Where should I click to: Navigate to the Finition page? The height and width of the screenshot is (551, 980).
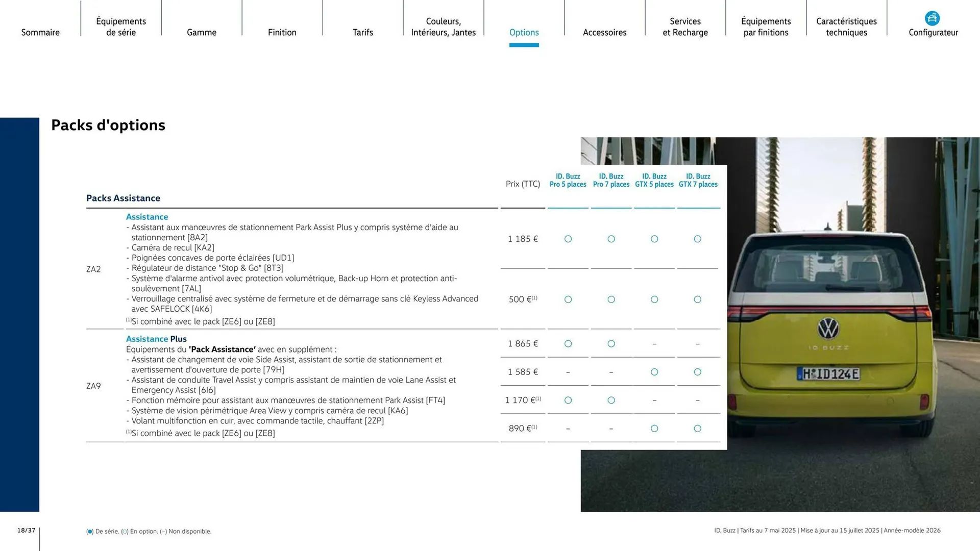pyautogui.click(x=282, y=32)
